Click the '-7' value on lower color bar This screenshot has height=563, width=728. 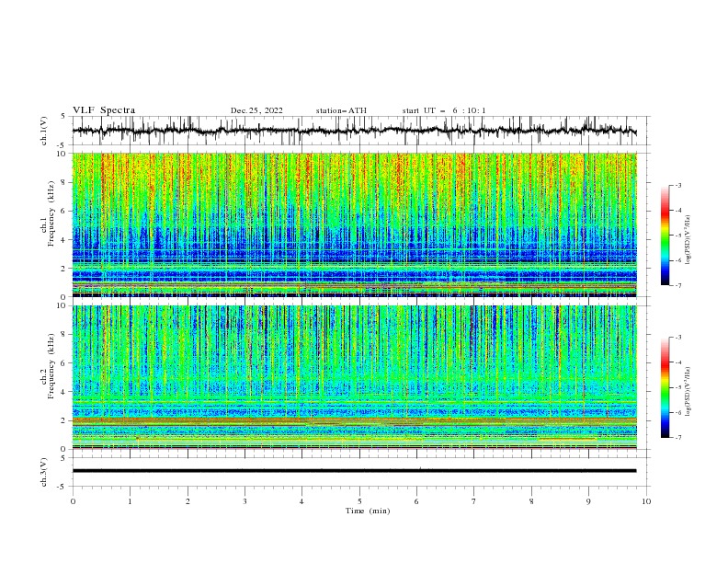click(x=677, y=438)
